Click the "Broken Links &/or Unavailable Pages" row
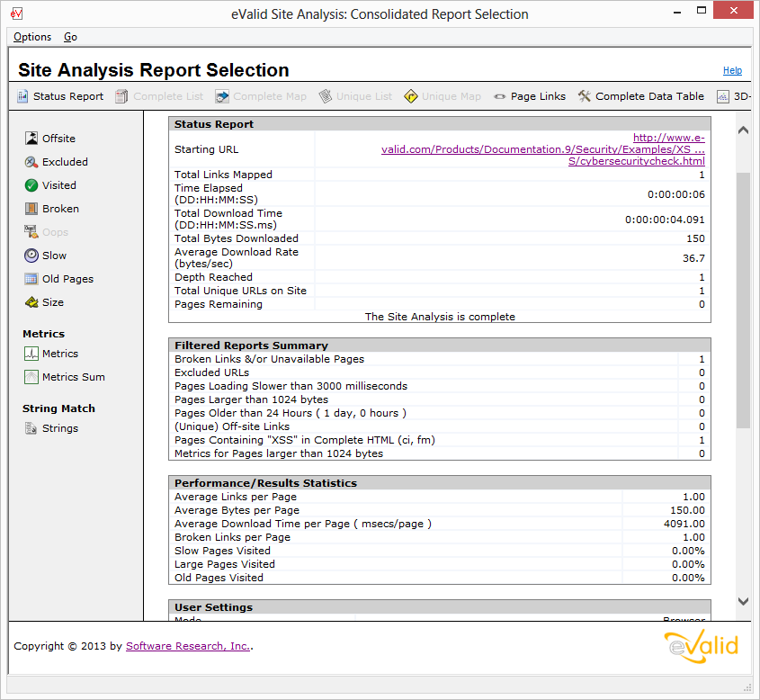Image resolution: width=760 pixels, height=700 pixels. [x=440, y=359]
